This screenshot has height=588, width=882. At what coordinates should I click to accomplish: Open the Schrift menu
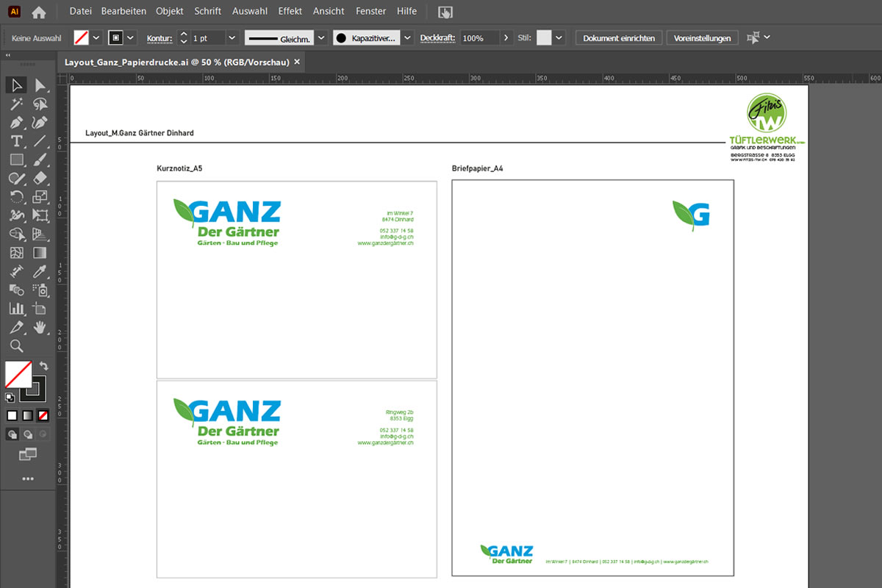[208, 11]
